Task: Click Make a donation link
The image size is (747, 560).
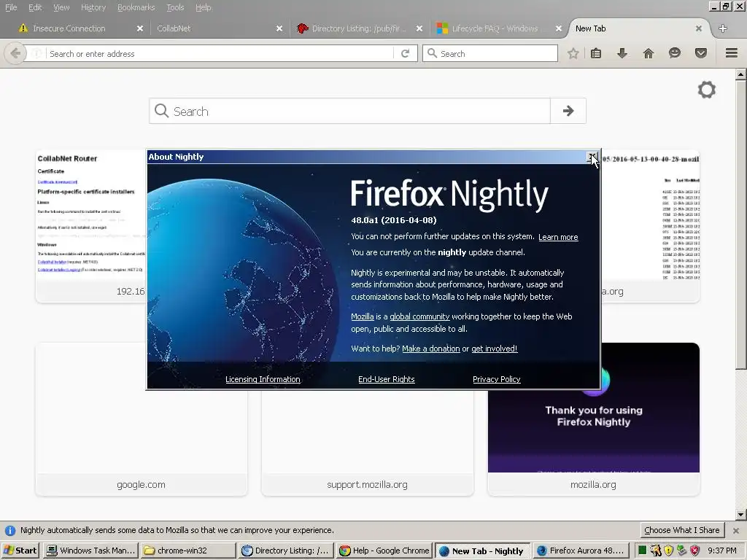Action: 431,349
